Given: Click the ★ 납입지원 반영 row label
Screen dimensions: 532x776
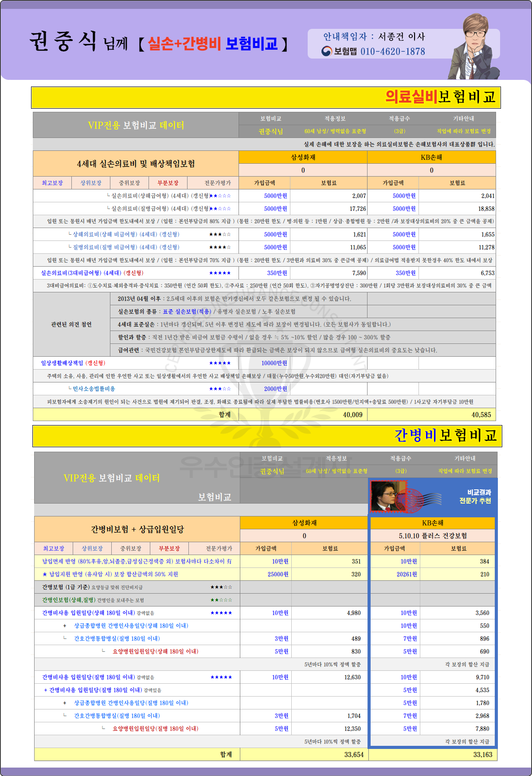Looking at the screenshot, I should click(x=110, y=574).
